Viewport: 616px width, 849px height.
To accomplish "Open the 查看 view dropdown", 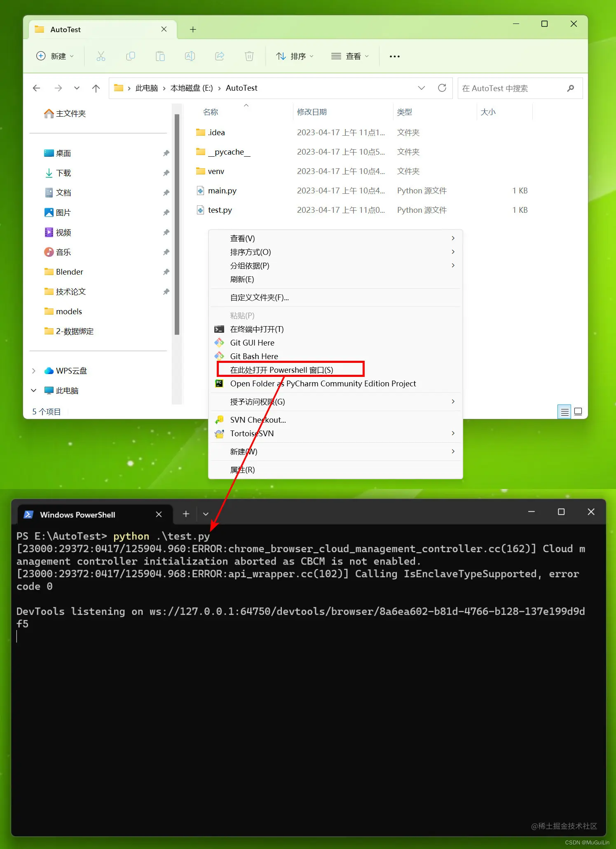I will pos(350,56).
